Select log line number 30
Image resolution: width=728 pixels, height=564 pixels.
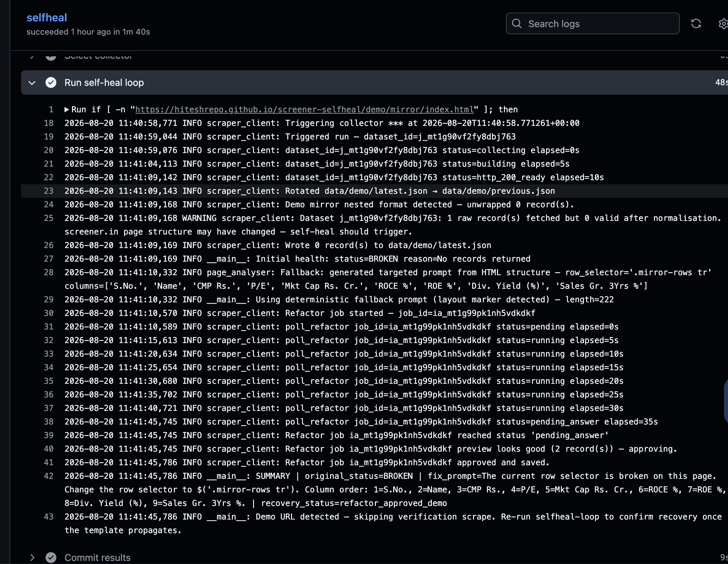[x=49, y=313]
